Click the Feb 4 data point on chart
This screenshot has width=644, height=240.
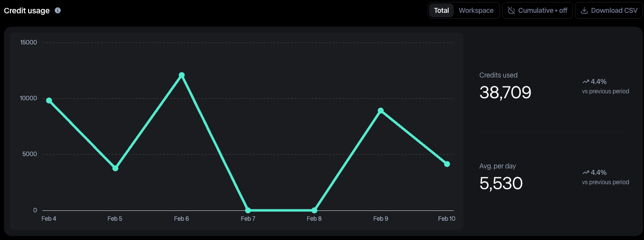(x=49, y=101)
